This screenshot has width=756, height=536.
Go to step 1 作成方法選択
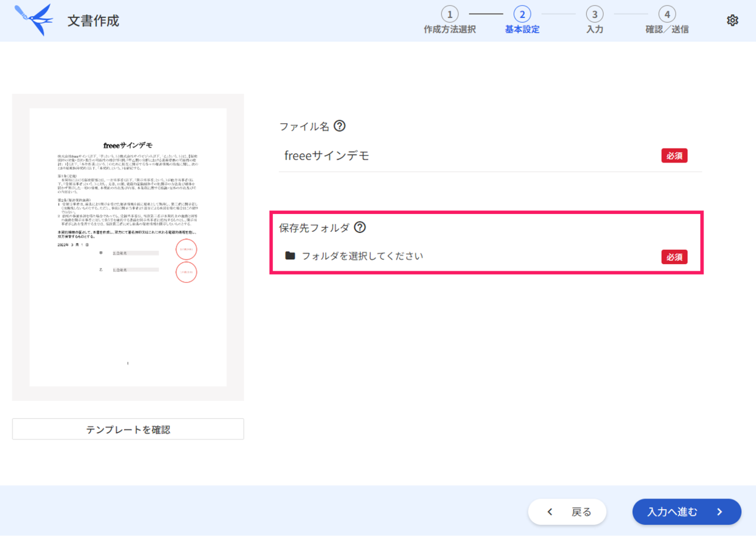449,20
